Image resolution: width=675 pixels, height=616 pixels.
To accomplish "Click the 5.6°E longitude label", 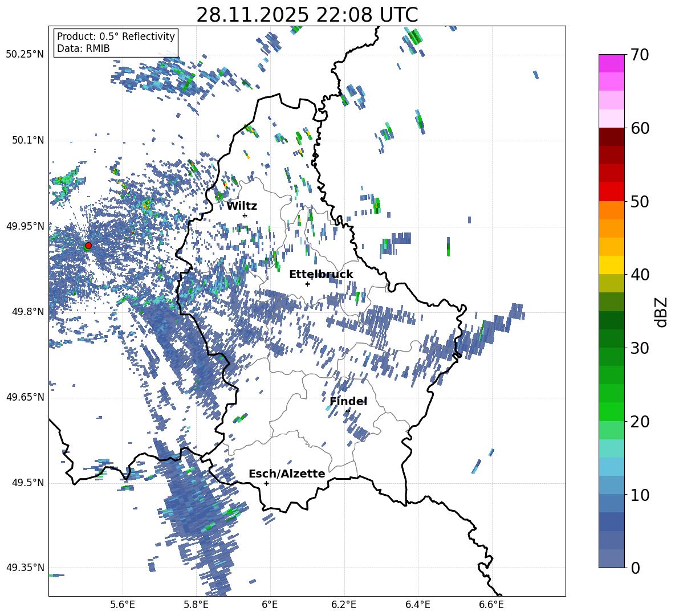I will [123, 605].
